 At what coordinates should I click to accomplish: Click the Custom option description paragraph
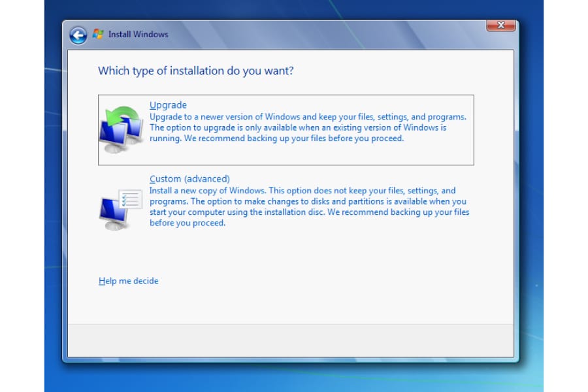tap(310, 206)
